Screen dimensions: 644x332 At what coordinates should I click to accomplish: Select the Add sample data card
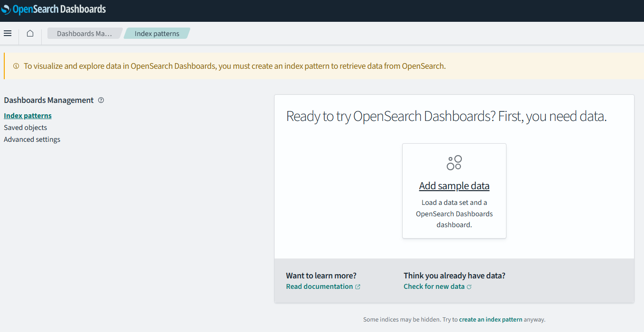(x=454, y=191)
